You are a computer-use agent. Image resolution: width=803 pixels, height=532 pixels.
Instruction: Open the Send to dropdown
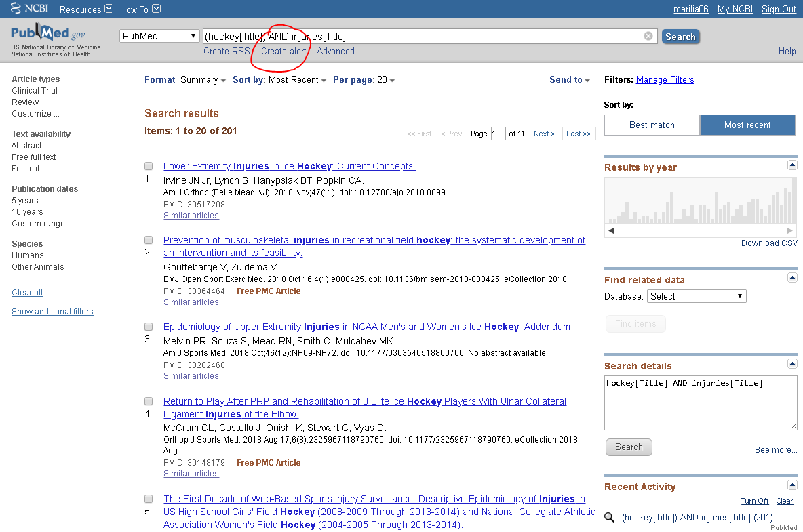[570, 80]
